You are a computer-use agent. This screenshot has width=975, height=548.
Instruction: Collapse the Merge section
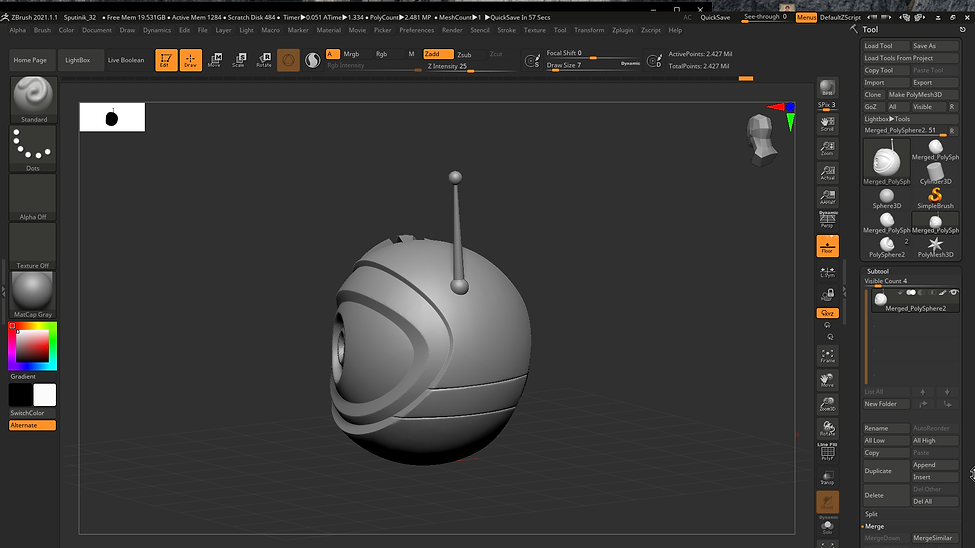point(874,526)
